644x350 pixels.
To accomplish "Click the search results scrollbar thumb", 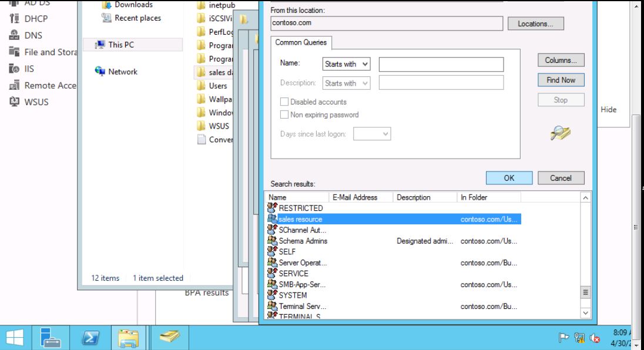I will pos(586,292).
